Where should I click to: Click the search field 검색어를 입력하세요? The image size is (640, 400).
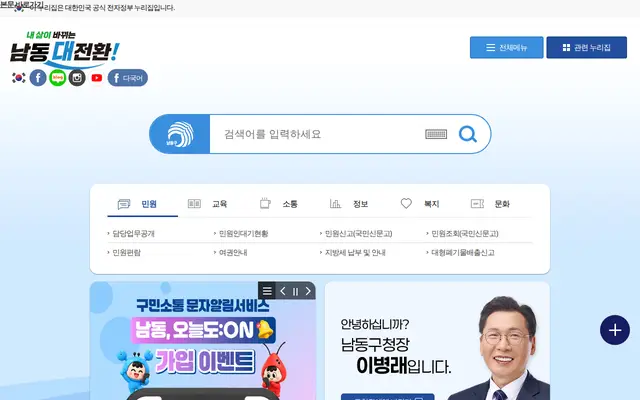click(317, 134)
